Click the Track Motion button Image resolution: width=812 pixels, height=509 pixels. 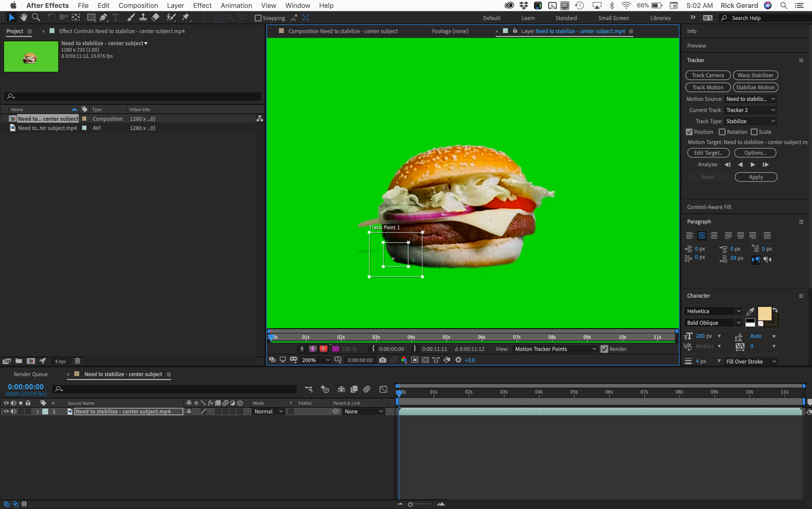(708, 87)
